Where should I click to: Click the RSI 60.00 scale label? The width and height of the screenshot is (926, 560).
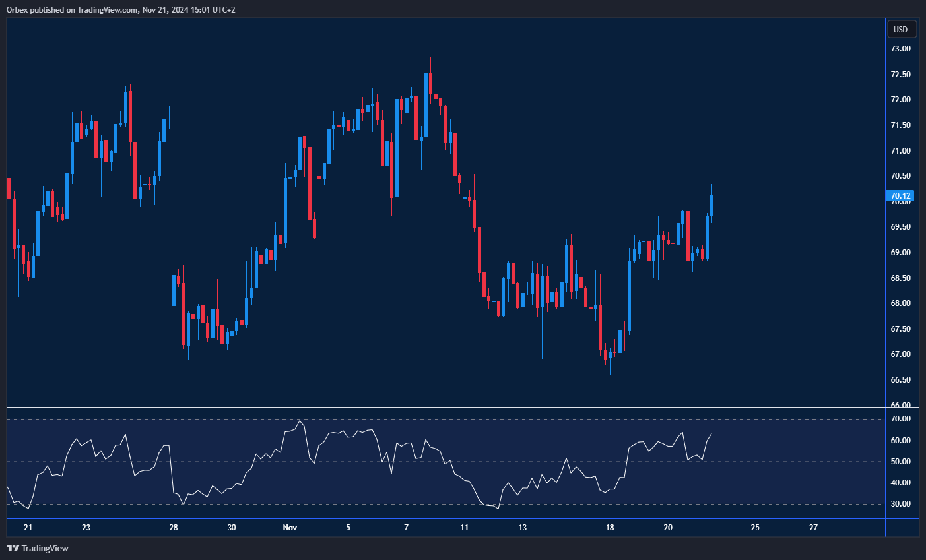(900, 441)
